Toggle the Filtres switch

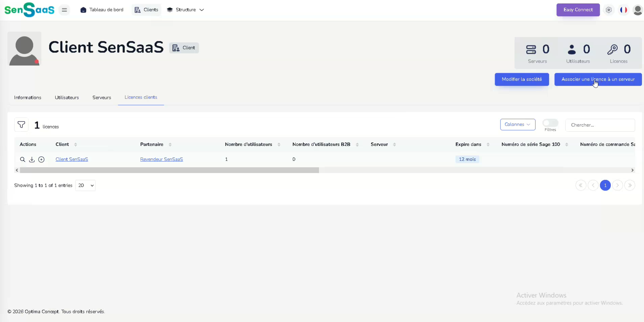pos(550,123)
